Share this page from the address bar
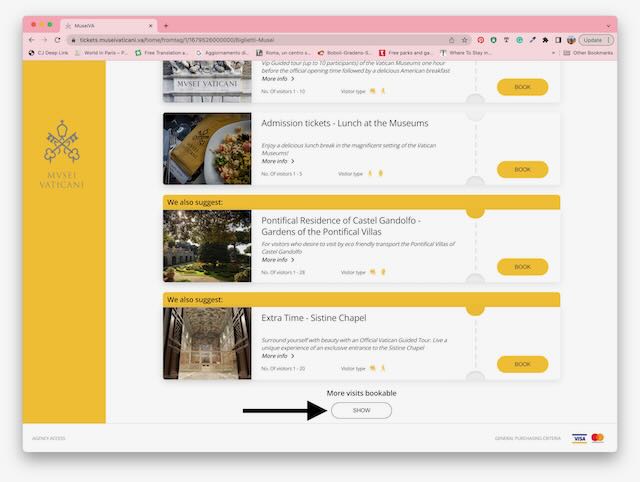The height and width of the screenshot is (482, 640). [451, 40]
